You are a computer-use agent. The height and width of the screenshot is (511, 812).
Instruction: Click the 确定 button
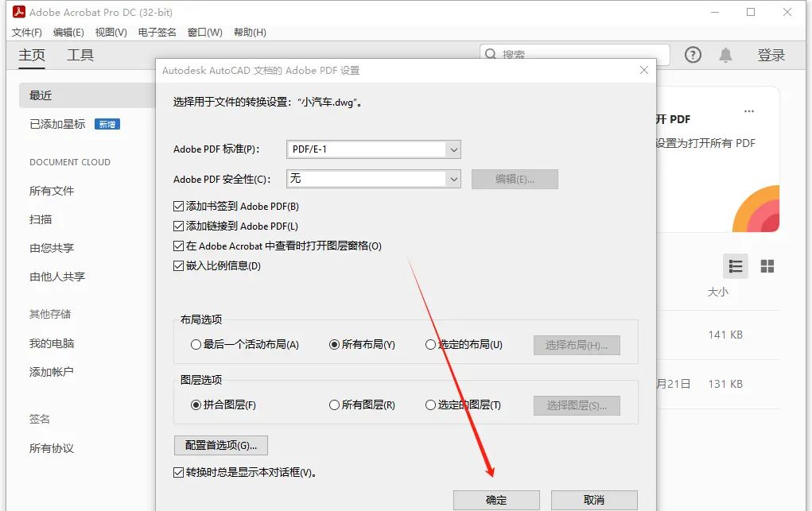pos(496,500)
